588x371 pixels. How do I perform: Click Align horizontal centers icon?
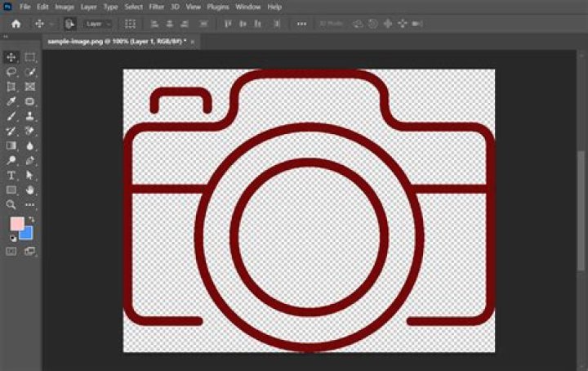pyautogui.click(x=170, y=24)
